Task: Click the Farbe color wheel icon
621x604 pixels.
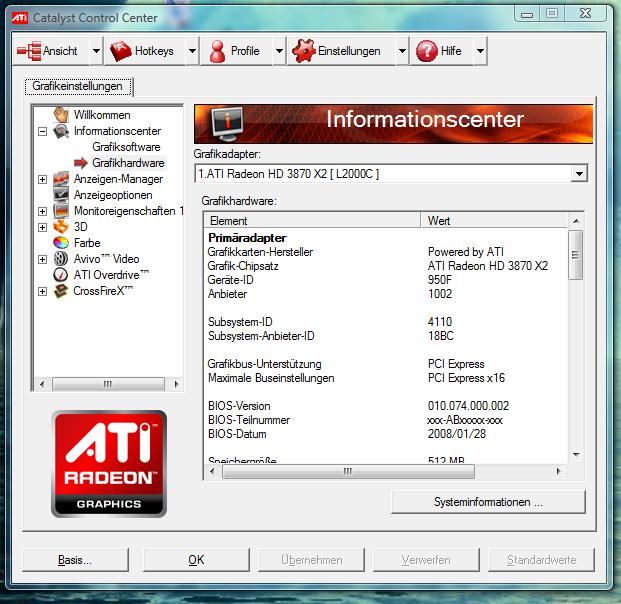Action: 61,243
